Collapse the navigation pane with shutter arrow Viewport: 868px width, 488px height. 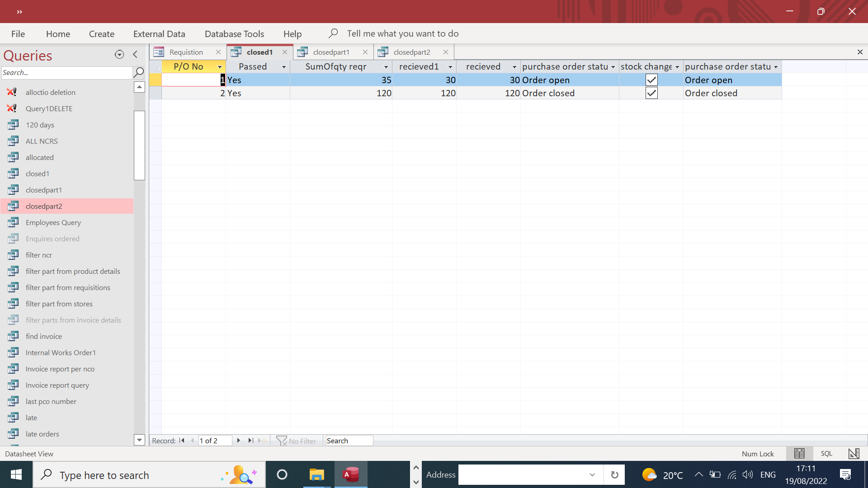click(135, 54)
